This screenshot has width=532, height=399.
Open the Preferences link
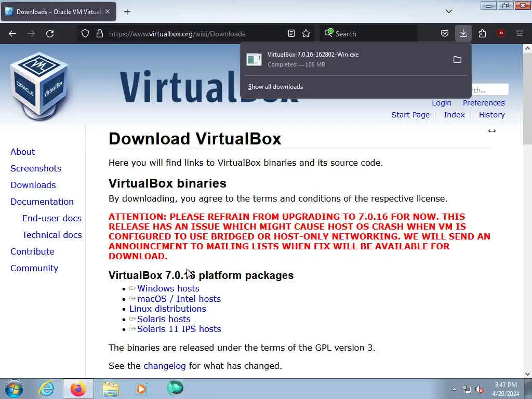[484, 103]
